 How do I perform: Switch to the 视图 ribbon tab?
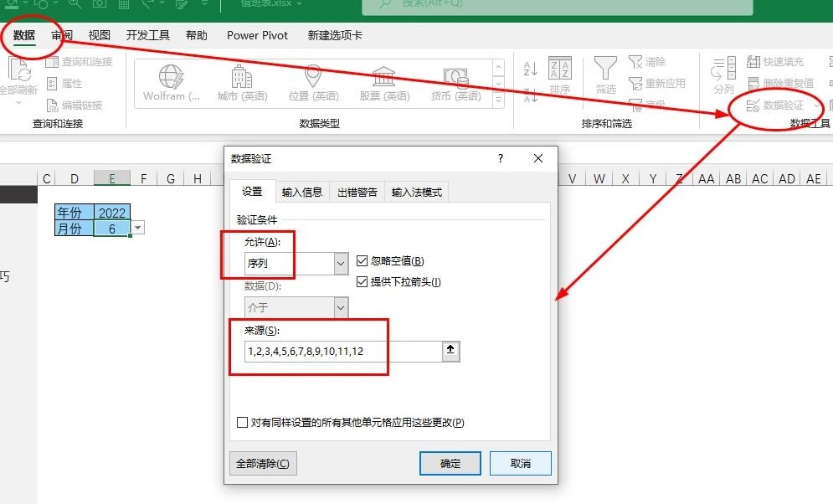pyautogui.click(x=100, y=36)
